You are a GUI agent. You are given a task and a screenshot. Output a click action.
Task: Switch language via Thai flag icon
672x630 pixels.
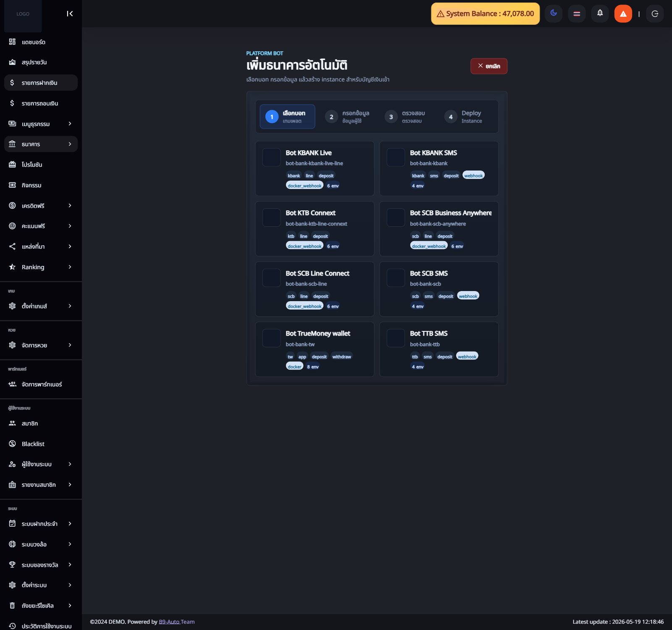click(x=577, y=13)
